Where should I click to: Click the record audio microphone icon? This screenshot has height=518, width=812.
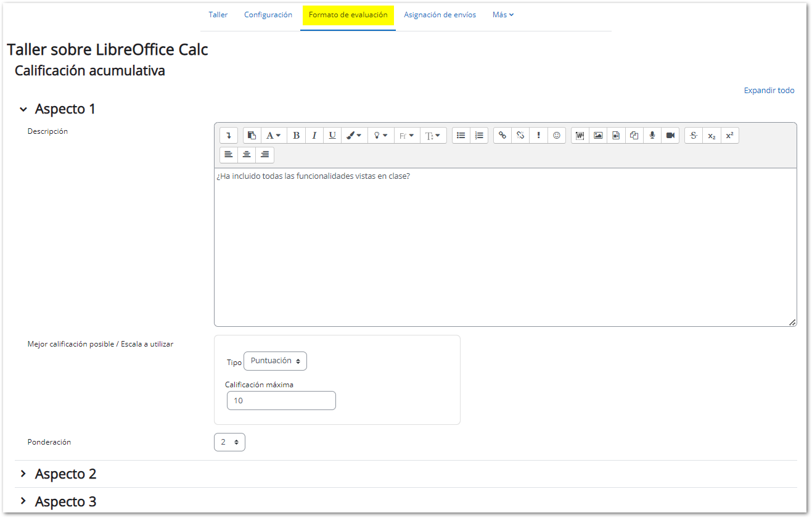tap(652, 136)
